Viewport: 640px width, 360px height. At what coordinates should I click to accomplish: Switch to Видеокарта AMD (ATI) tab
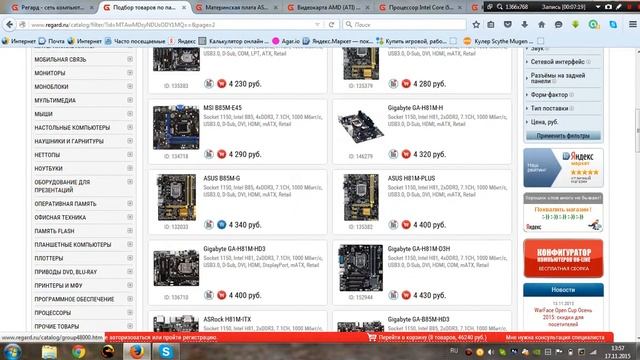tap(329, 7)
